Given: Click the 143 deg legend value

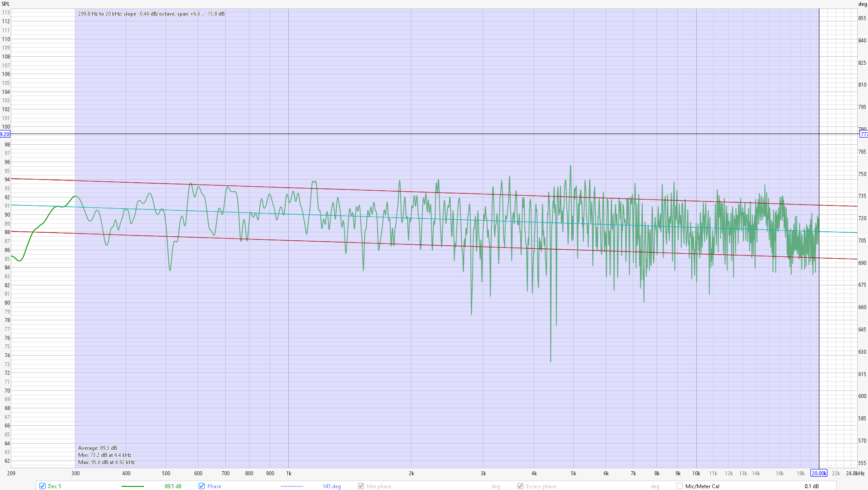Looking at the screenshot, I should click(332, 486).
